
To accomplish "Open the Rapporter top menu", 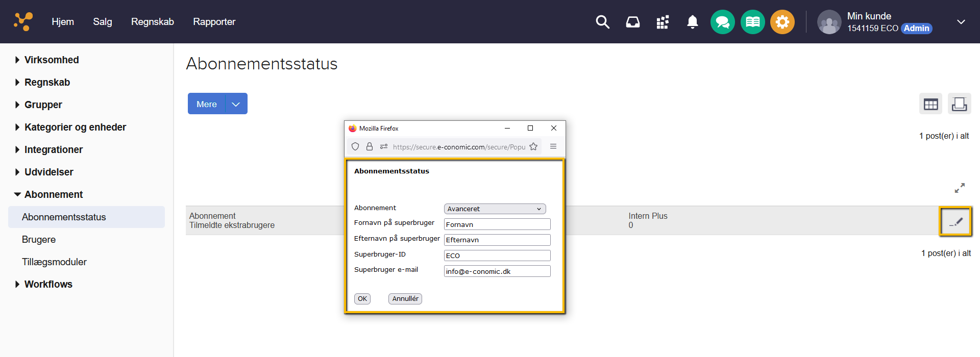I will pos(214,22).
